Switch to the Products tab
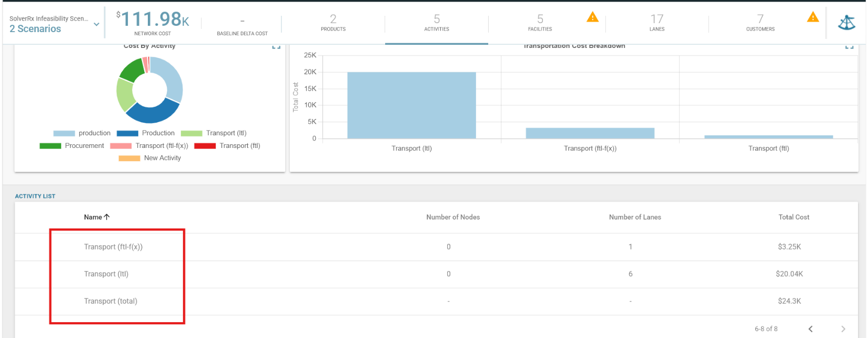Viewport: 868px width, 338px height. click(333, 23)
